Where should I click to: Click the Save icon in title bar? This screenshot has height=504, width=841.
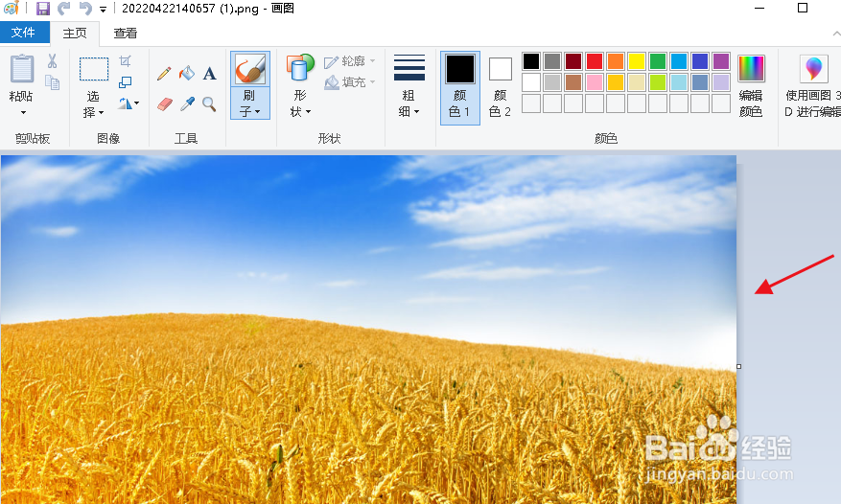click(43, 8)
